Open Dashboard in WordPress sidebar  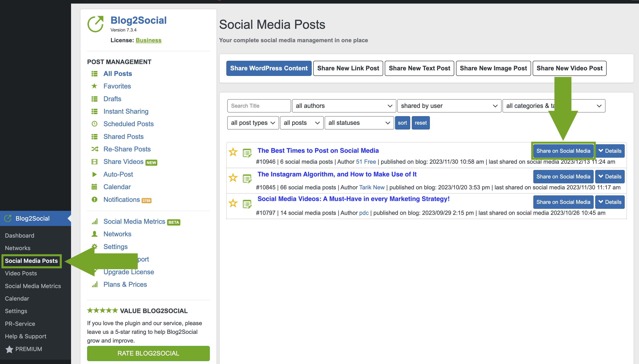(19, 236)
